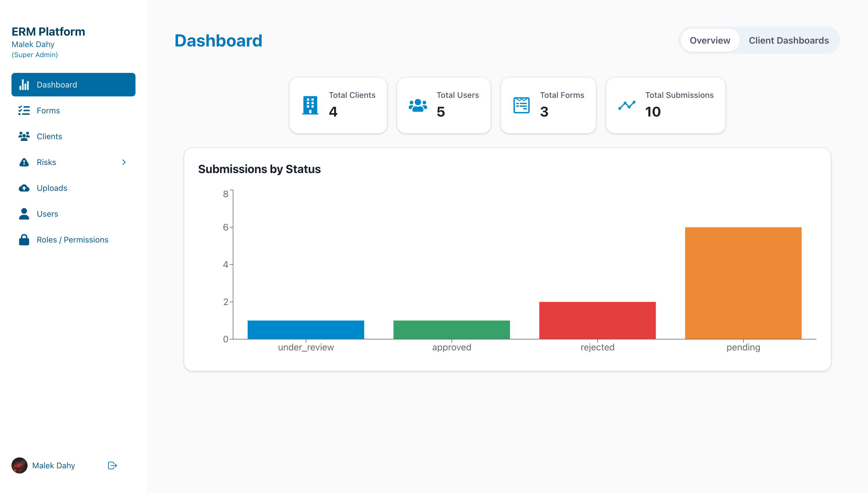This screenshot has height=493, width=868.
Task: Expand the Risks submenu chevron
Action: tap(124, 162)
